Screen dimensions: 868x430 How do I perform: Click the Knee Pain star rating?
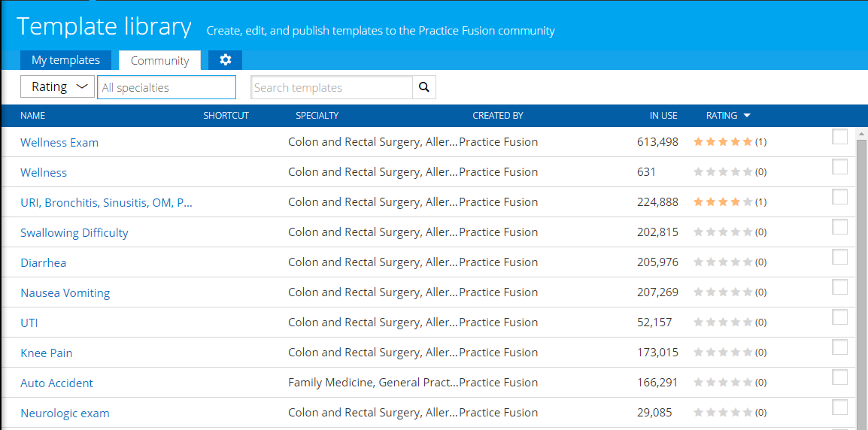[722, 353]
